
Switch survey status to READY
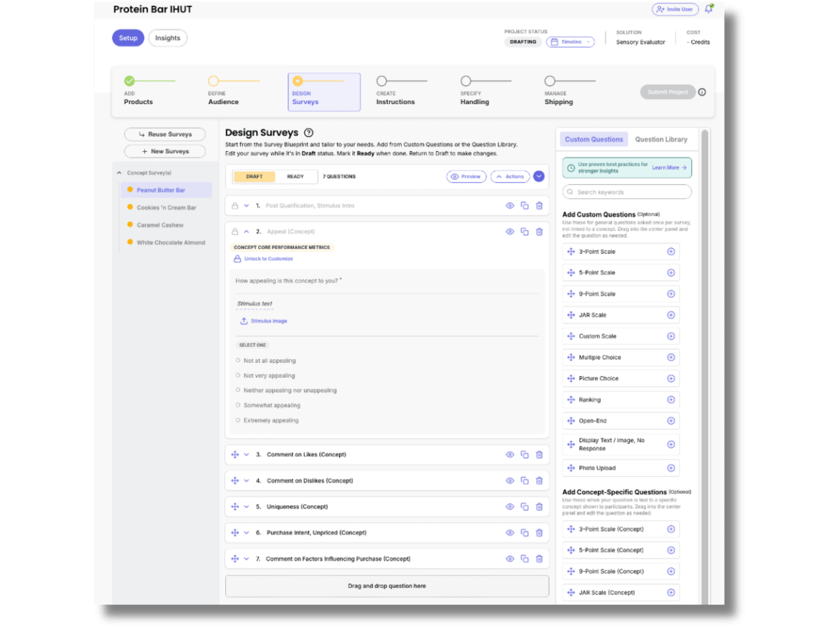pyautogui.click(x=296, y=176)
